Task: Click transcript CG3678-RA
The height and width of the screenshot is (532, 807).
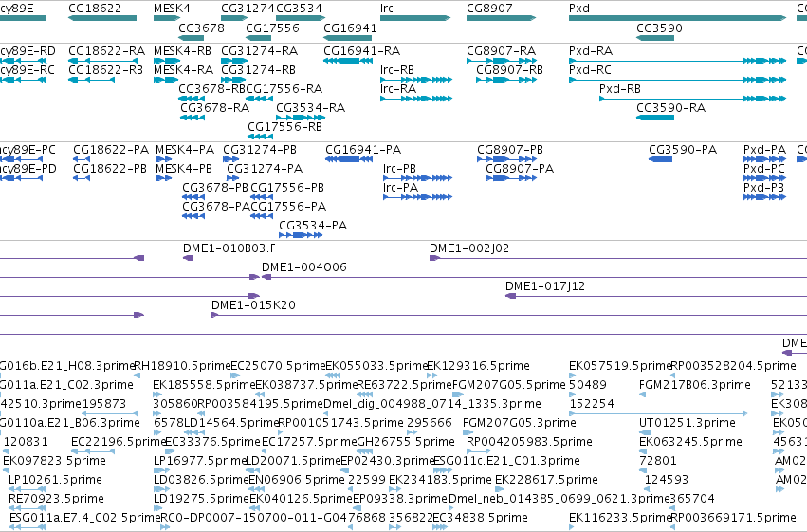Action: tap(214, 107)
